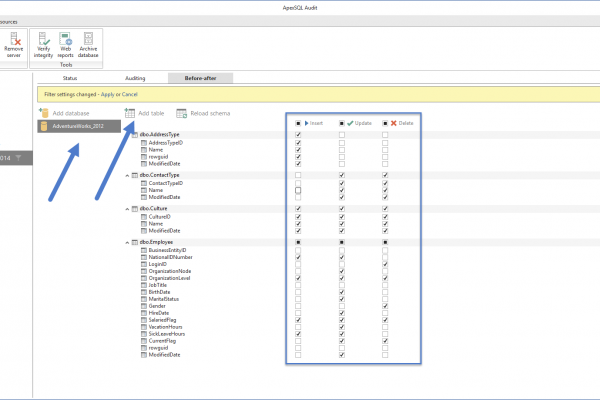
Task: Click the green Update checkmark icon
Action: (x=350, y=123)
